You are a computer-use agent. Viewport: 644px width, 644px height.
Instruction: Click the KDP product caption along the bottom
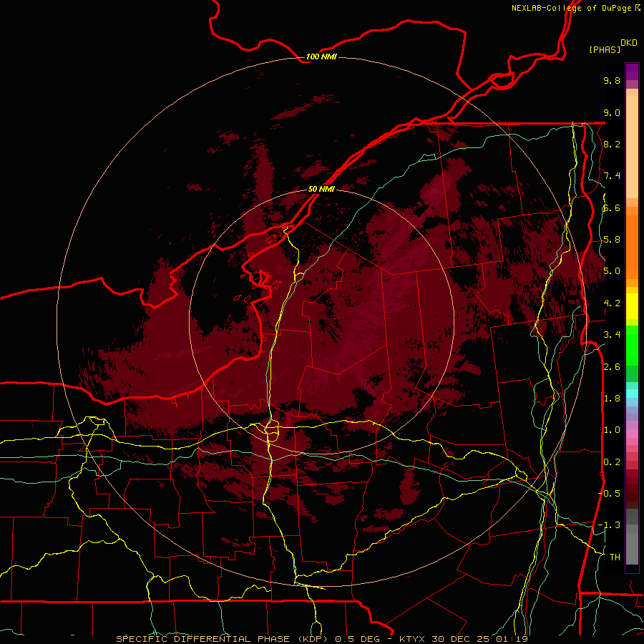[x=322, y=639]
